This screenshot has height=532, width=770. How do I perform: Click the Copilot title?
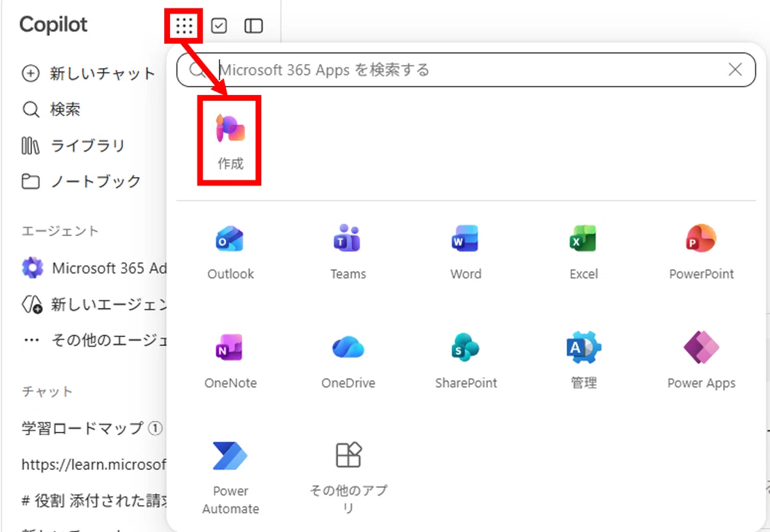coord(53,25)
